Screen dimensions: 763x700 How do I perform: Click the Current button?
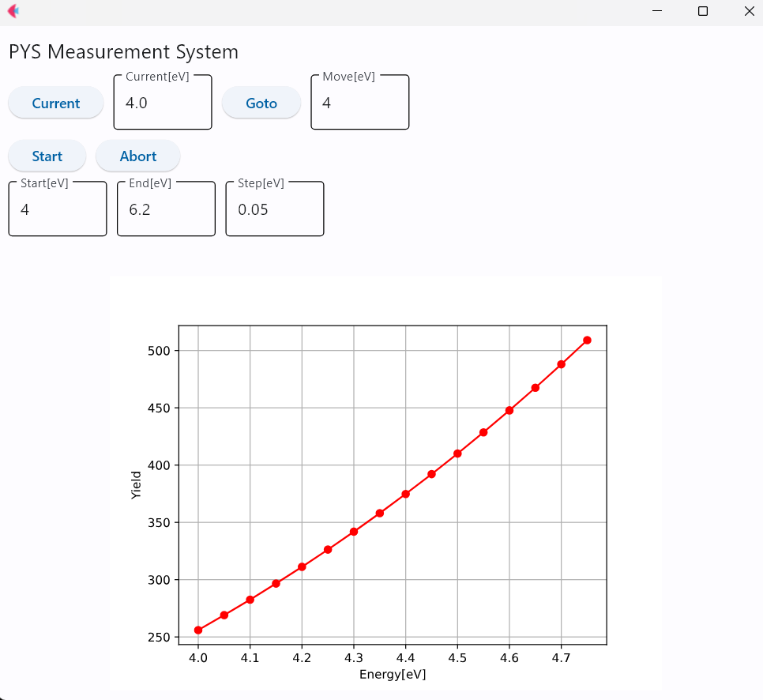55,103
